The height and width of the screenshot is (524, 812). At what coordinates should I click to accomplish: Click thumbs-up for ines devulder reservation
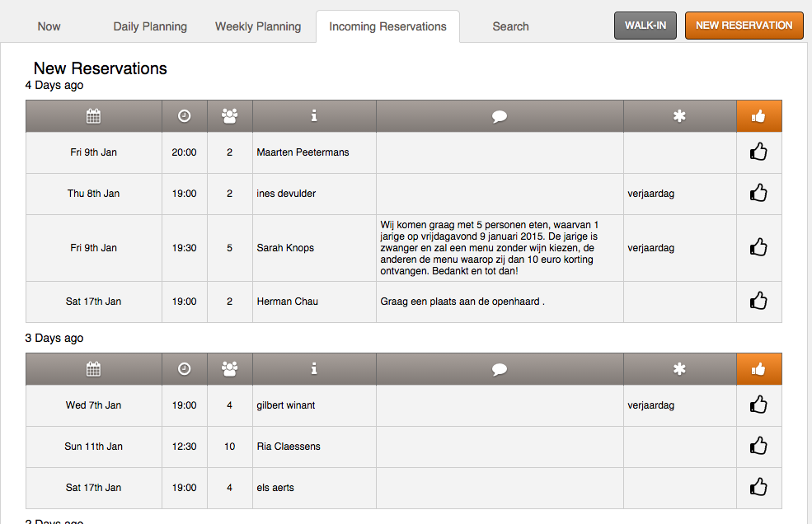pyautogui.click(x=758, y=194)
